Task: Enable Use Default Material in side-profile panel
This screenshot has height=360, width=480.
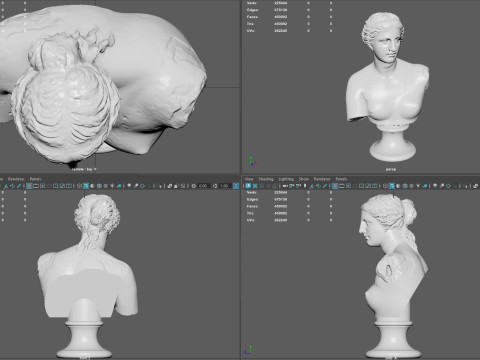Action: point(398,186)
